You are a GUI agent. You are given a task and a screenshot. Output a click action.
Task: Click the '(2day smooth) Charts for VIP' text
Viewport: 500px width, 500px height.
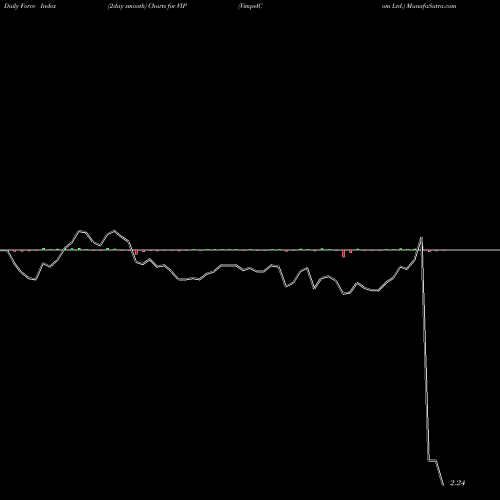pos(147,6)
